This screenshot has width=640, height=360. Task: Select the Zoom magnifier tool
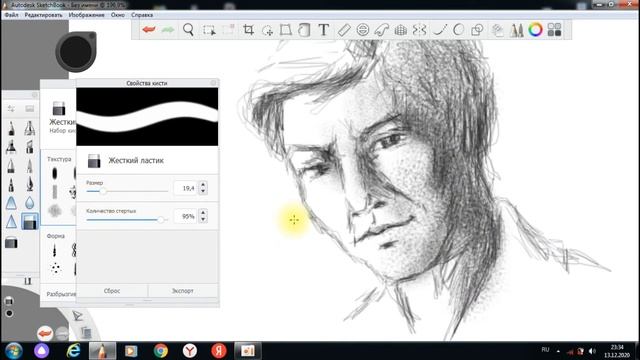[x=188, y=29]
